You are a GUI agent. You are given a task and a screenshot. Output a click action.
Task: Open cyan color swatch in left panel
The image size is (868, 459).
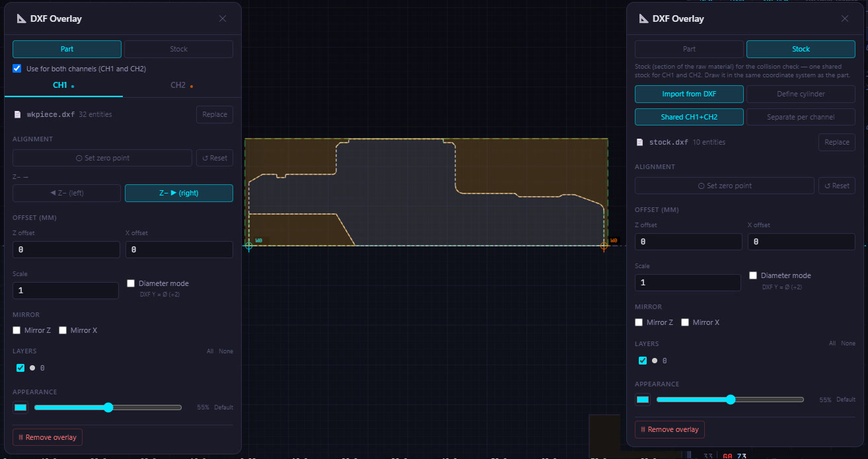click(x=20, y=407)
